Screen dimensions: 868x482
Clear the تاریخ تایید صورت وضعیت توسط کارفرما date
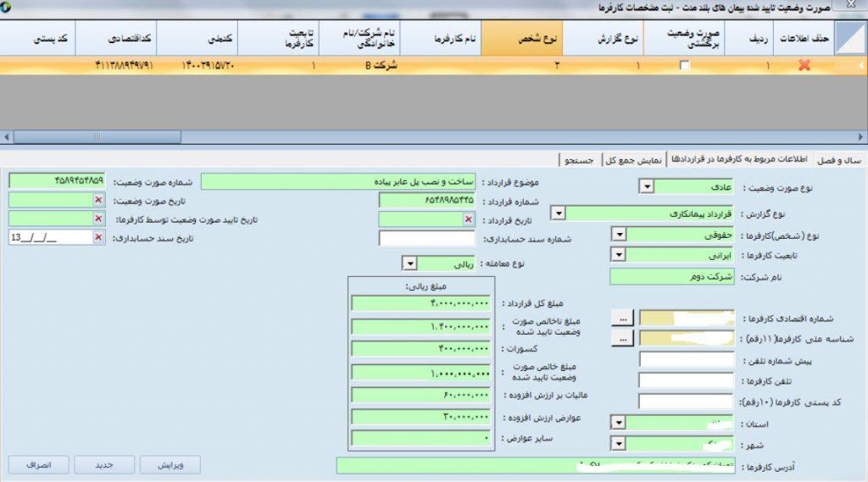(98, 219)
